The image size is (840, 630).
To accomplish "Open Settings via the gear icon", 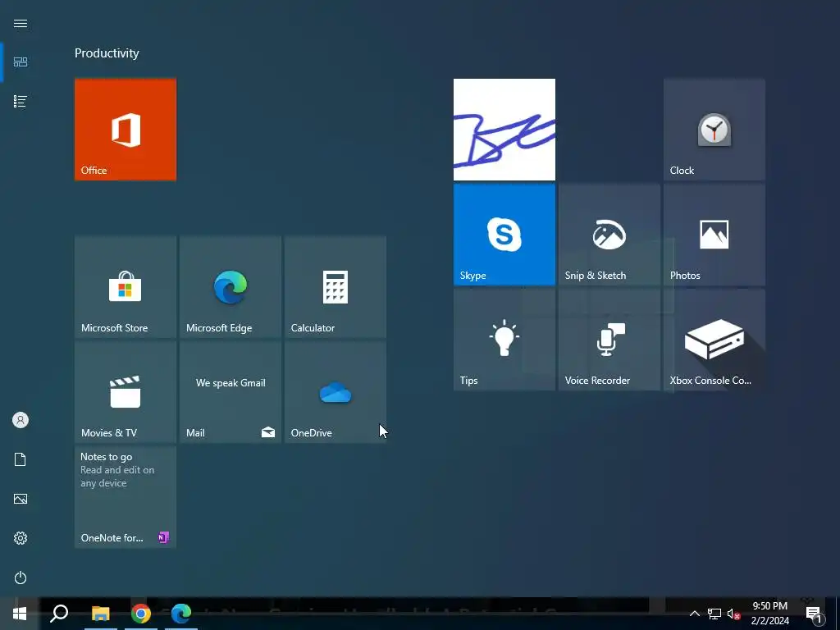I will [21, 538].
